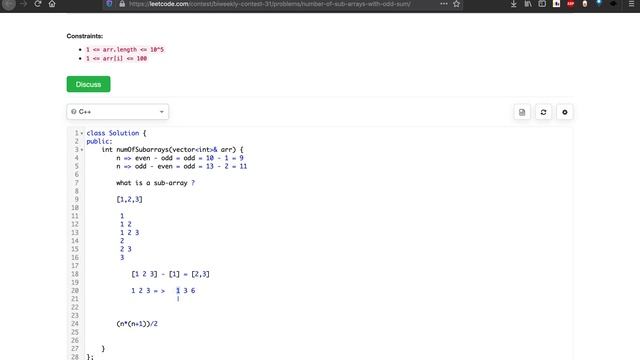Open the Firefox hamburger menu
This screenshot has height=360, width=640.
631,4
